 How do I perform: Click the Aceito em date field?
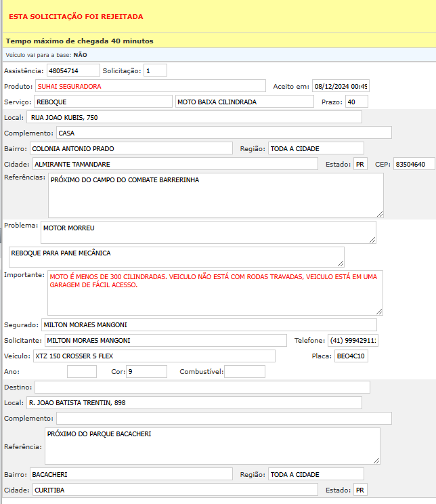click(341, 86)
